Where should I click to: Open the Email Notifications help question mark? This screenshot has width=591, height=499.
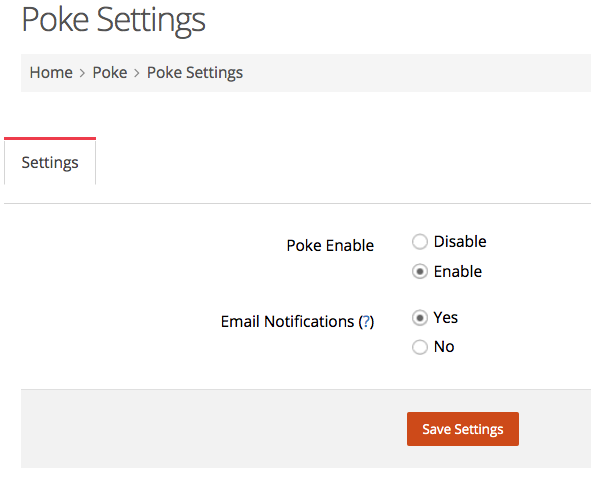coord(366,321)
